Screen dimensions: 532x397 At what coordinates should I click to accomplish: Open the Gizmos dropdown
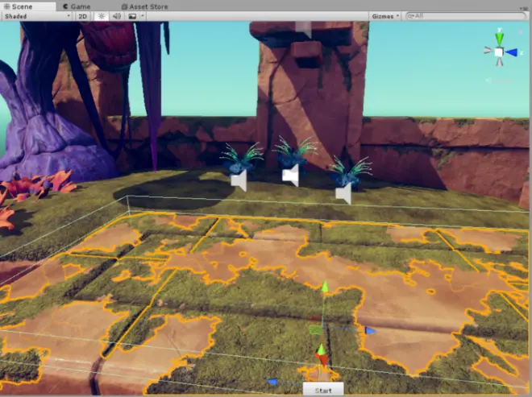[385, 16]
